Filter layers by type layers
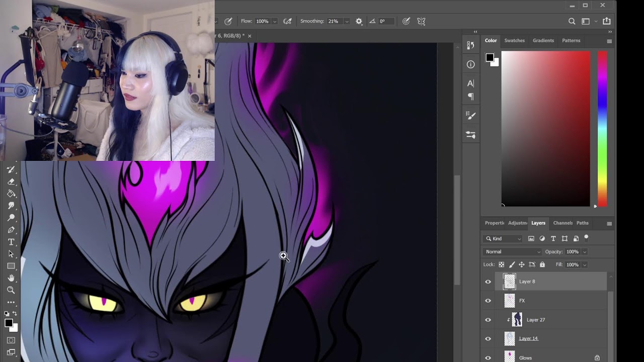The image size is (644, 362). coord(553,238)
